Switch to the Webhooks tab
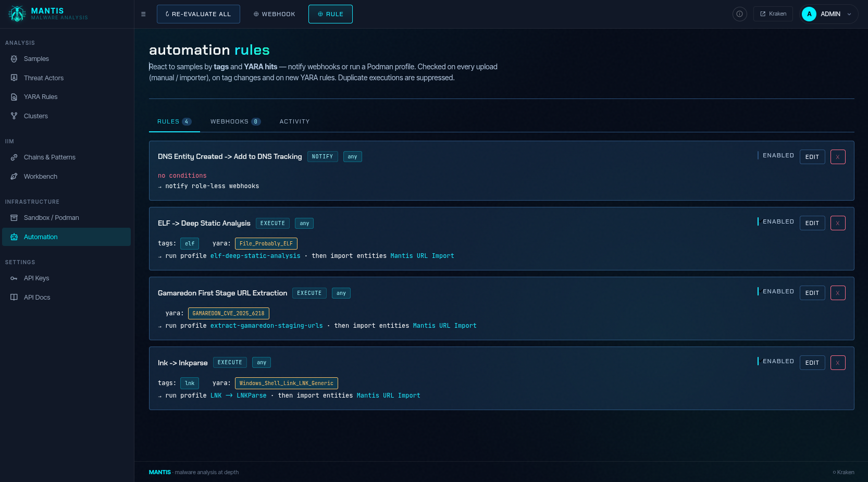The image size is (868, 482). tap(235, 121)
